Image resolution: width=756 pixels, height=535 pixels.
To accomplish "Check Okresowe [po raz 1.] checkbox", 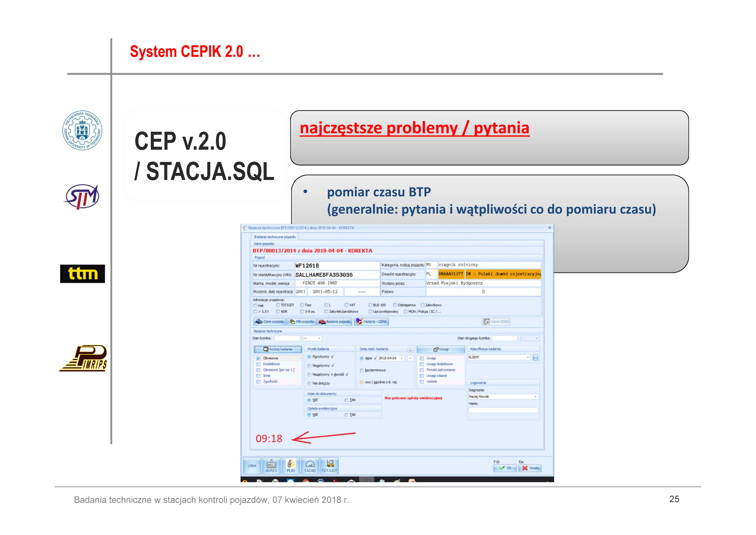I will (x=258, y=370).
